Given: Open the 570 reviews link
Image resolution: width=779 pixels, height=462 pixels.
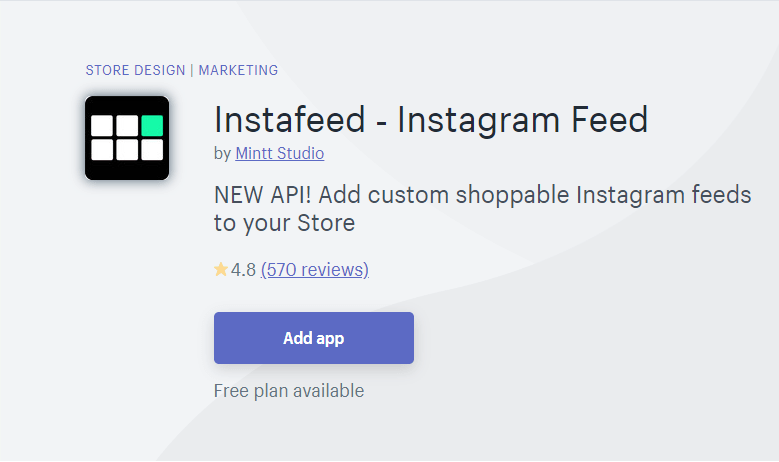Looking at the screenshot, I should [x=314, y=270].
